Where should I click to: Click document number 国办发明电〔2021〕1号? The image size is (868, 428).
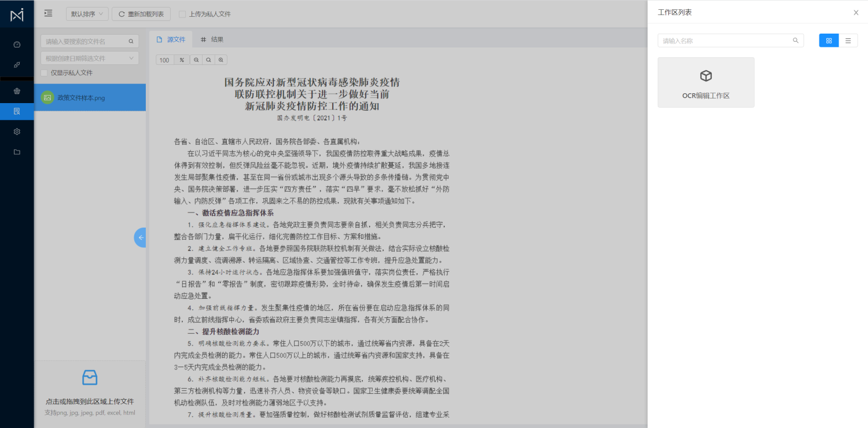(x=312, y=118)
